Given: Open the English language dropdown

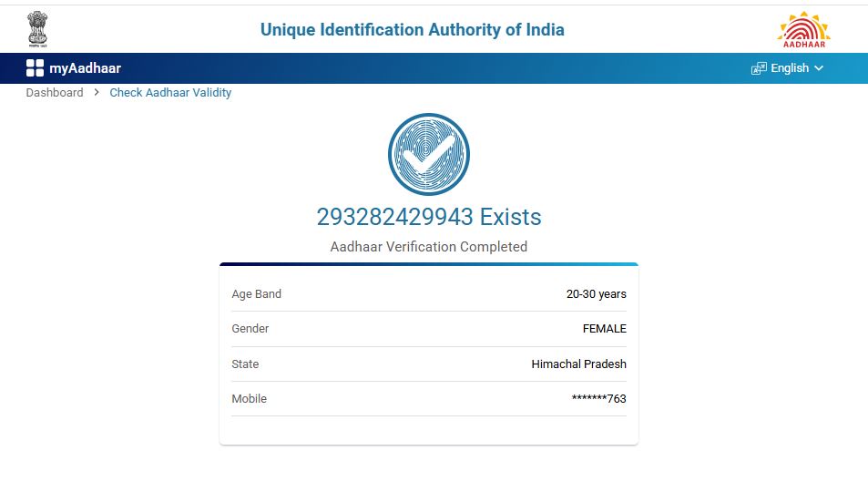Looking at the screenshot, I should coord(789,68).
